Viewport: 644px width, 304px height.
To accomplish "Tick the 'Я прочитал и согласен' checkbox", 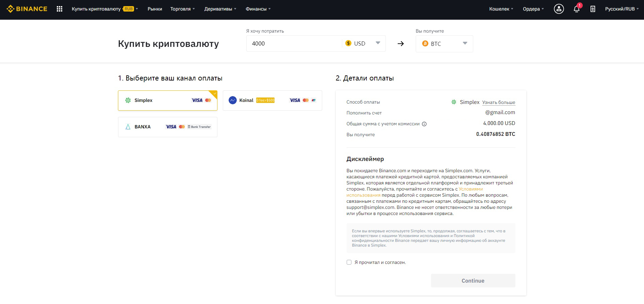I will 349,262.
